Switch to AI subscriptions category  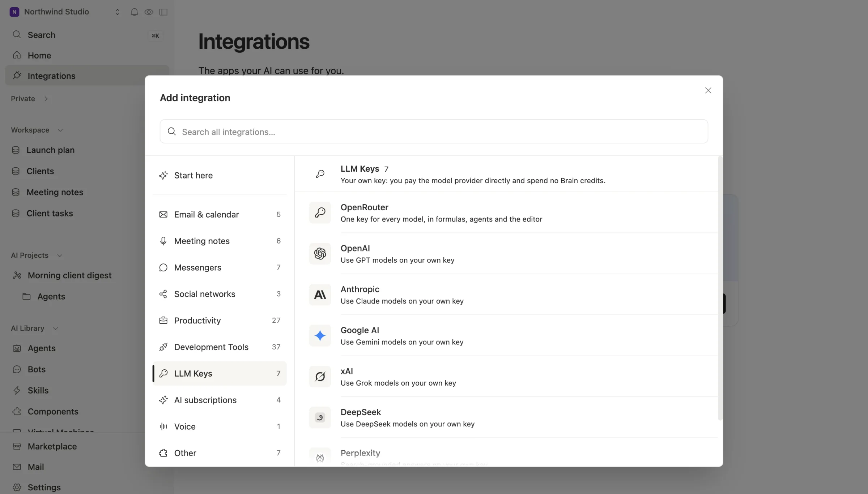click(220, 400)
